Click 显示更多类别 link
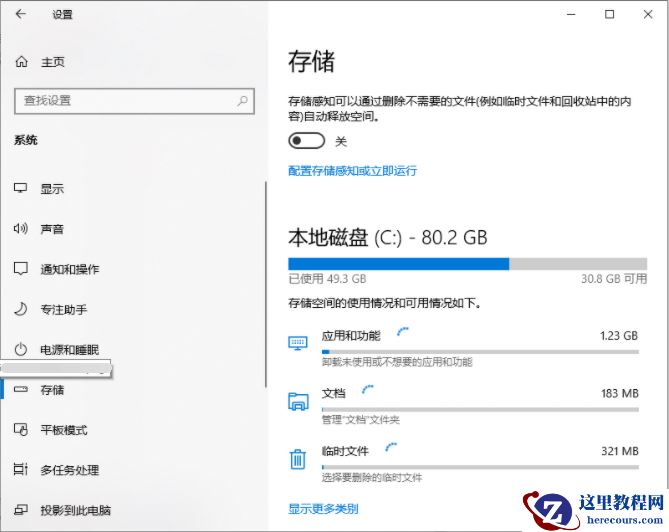Image resolution: width=669 pixels, height=532 pixels. click(x=323, y=509)
